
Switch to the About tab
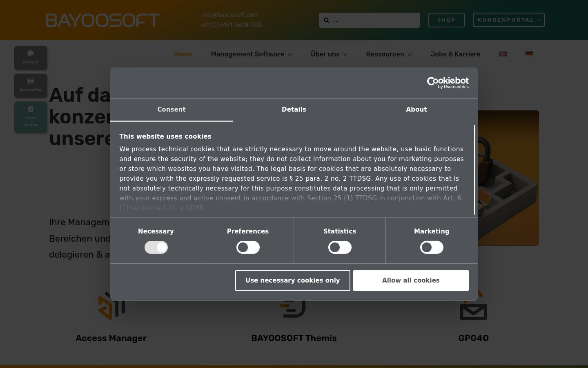[x=416, y=110]
